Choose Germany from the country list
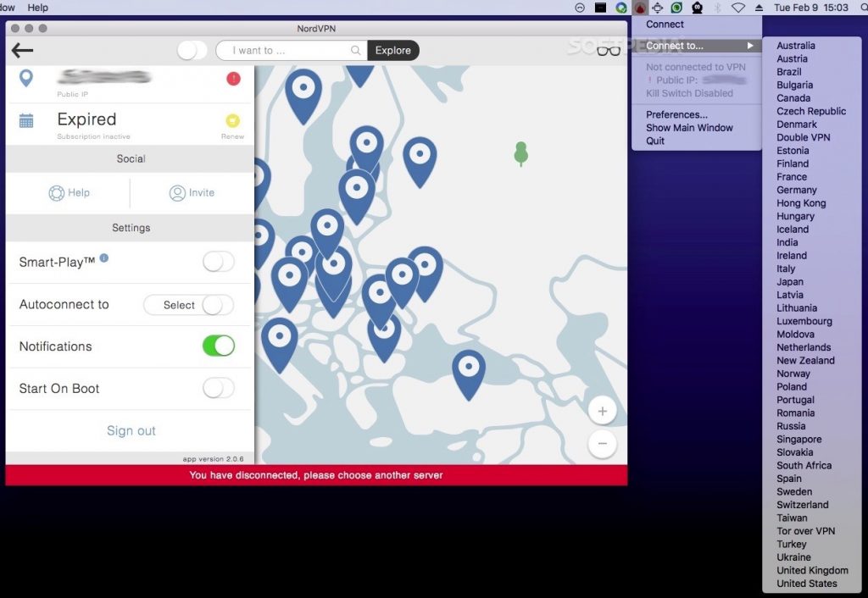868x598 pixels. tap(796, 190)
